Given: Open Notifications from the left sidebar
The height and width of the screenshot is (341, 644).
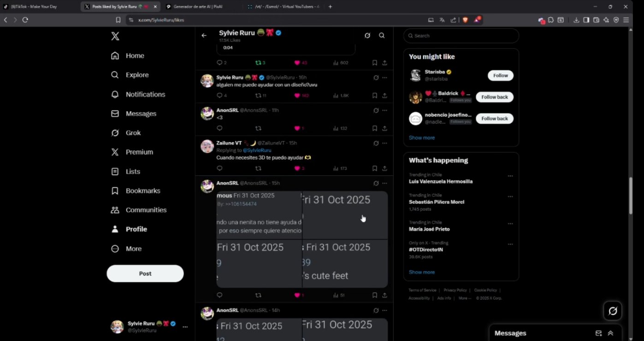Looking at the screenshot, I should coord(138,94).
